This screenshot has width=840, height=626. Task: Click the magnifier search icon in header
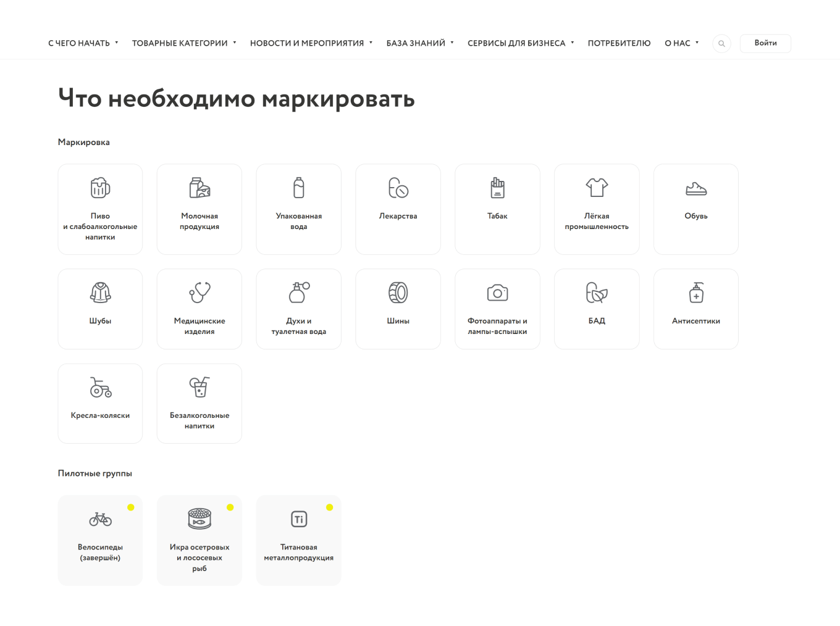[721, 43]
